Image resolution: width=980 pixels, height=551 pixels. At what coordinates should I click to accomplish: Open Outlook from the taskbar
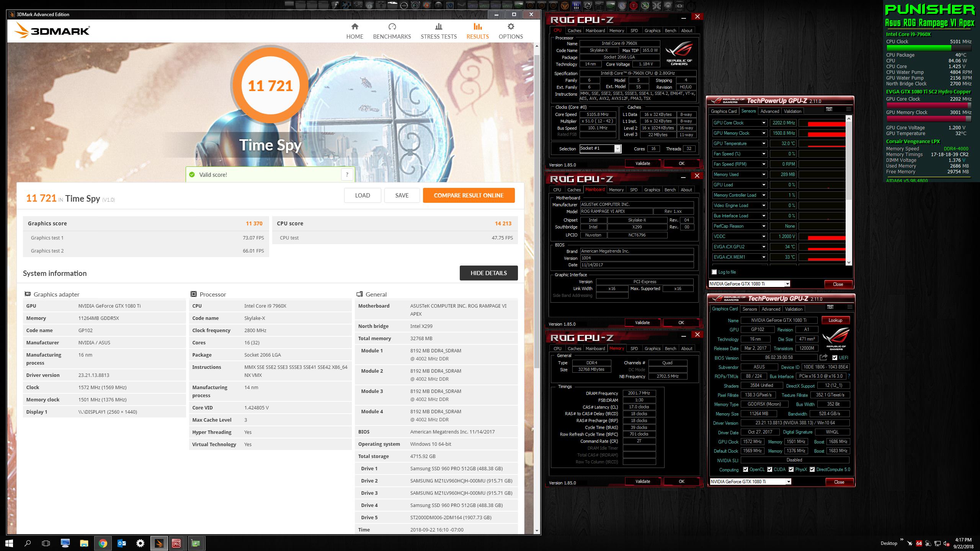click(x=122, y=543)
